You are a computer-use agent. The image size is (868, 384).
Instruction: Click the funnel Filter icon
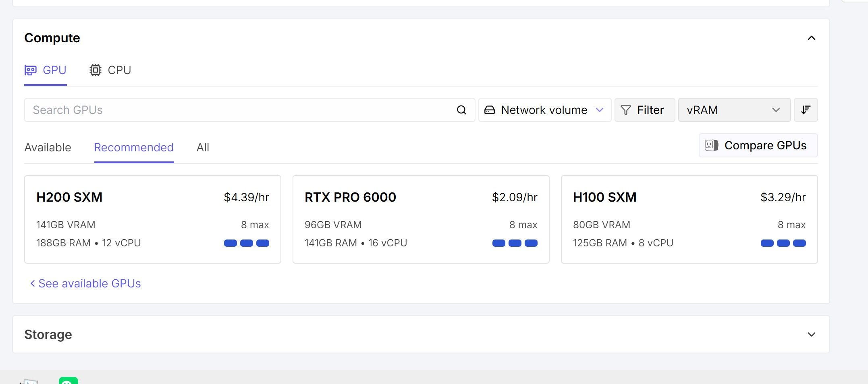coord(626,110)
